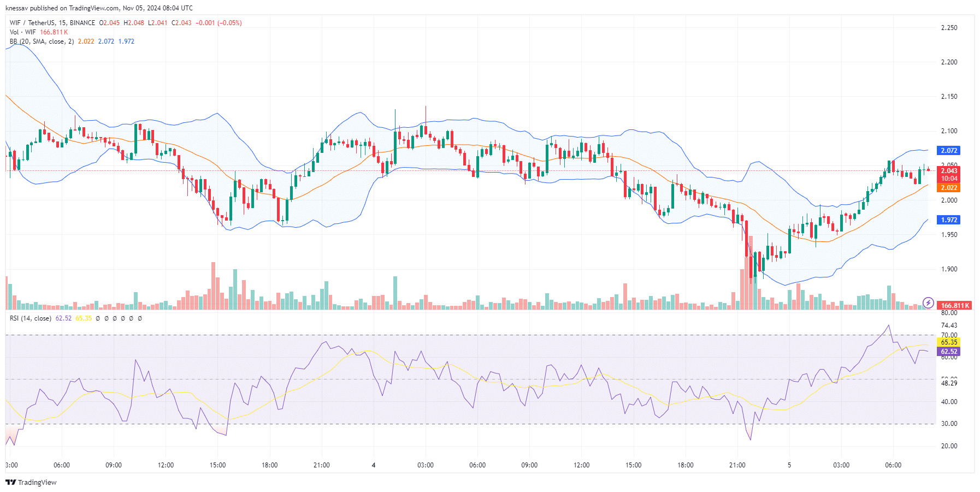The width and height of the screenshot is (980, 492).
Task: Click the '1.900' price axis label
Action: [949, 269]
